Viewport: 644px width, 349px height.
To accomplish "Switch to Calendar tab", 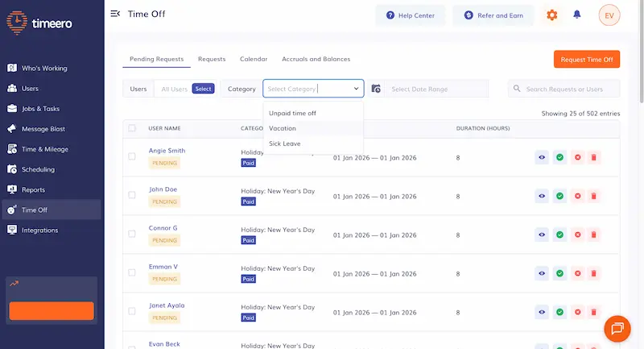I will point(254,59).
